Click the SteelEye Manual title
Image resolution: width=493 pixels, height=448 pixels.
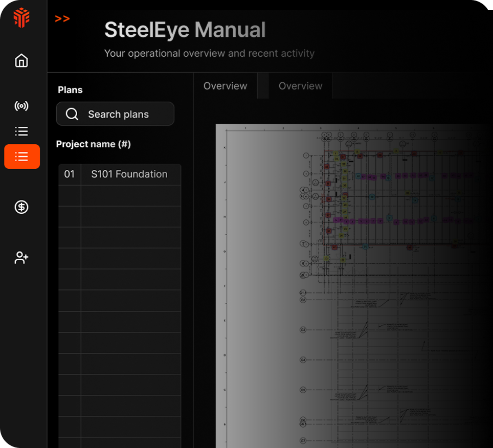coord(185,30)
